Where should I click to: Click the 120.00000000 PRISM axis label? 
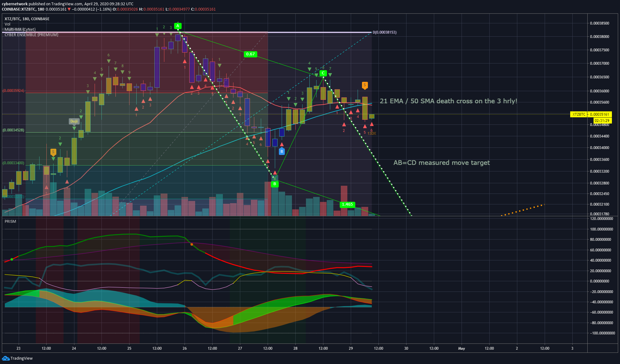[x=602, y=219]
